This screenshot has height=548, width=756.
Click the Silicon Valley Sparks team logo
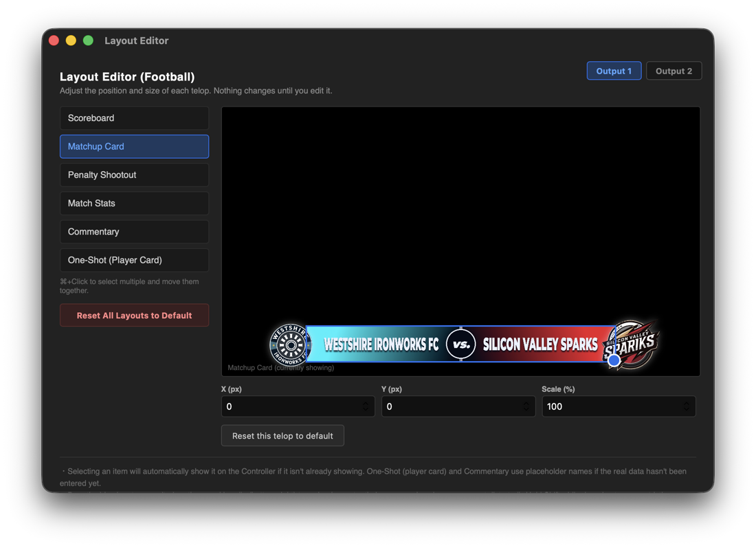point(632,344)
